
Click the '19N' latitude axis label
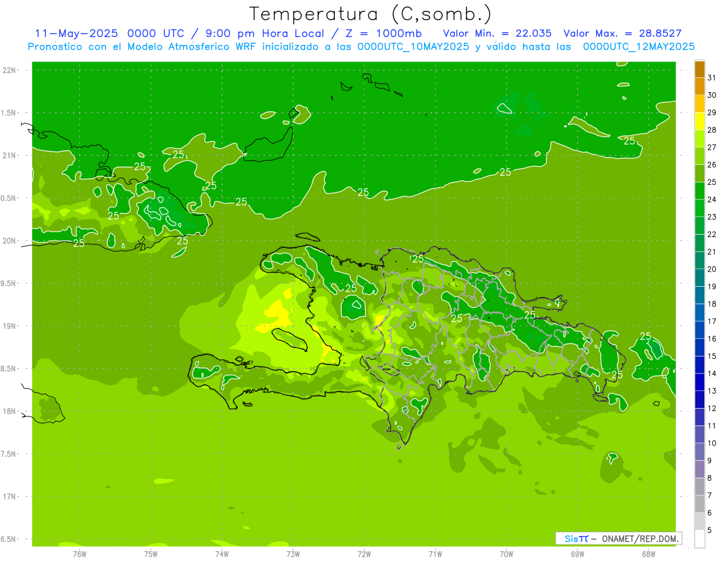tap(9, 326)
